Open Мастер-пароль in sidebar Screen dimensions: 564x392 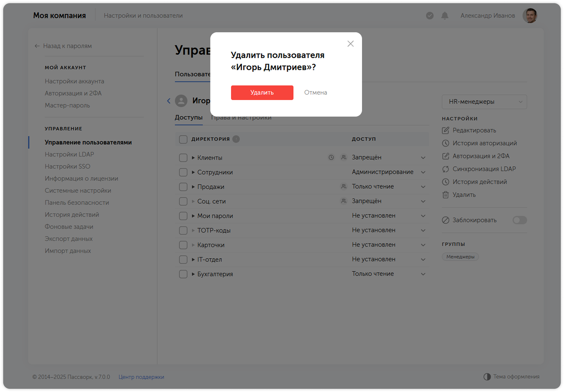click(x=67, y=105)
